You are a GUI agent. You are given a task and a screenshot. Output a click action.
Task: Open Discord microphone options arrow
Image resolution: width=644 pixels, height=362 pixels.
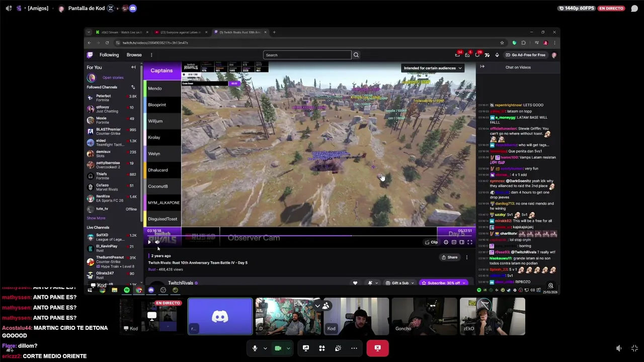click(265, 348)
